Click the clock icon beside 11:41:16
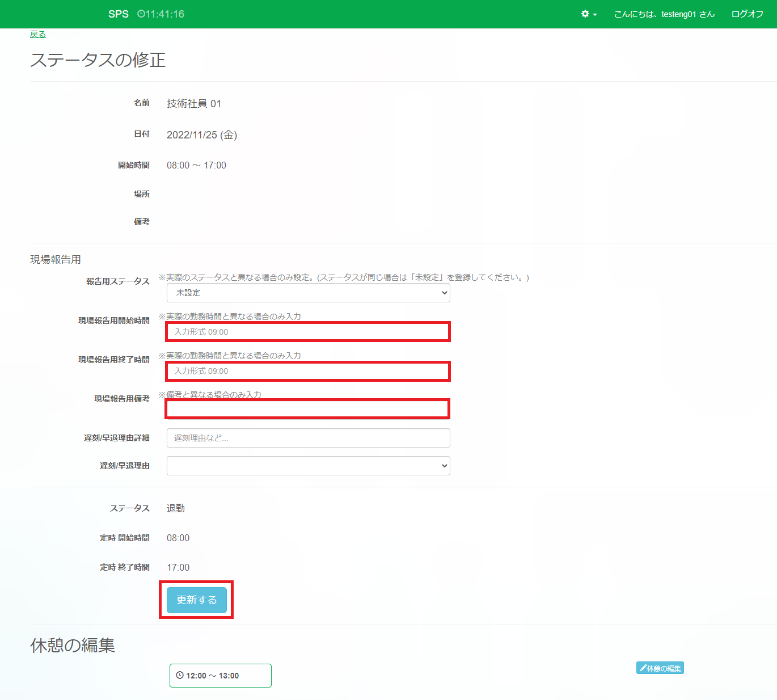This screenshot has height=700, width=777. [x=141, y=14]
